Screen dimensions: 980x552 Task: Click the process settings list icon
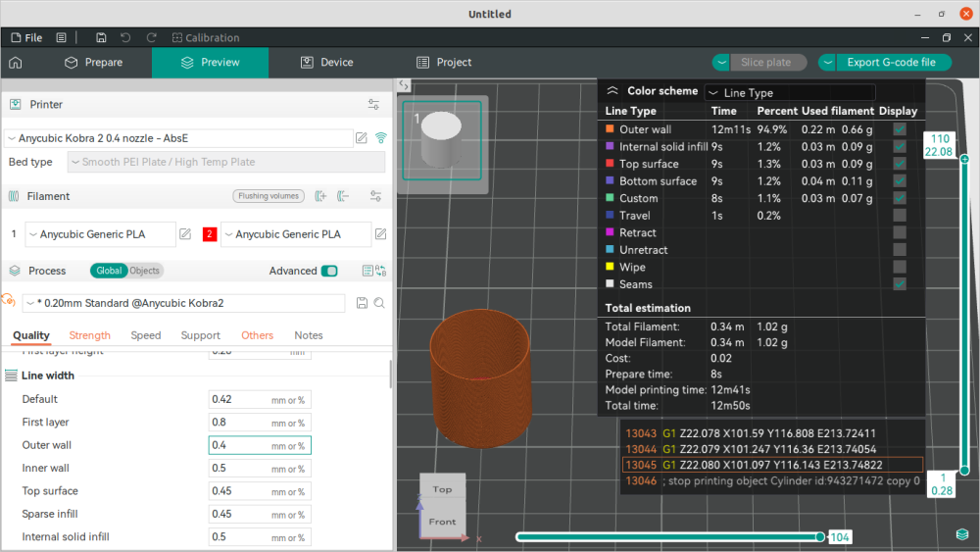(367, 271)
